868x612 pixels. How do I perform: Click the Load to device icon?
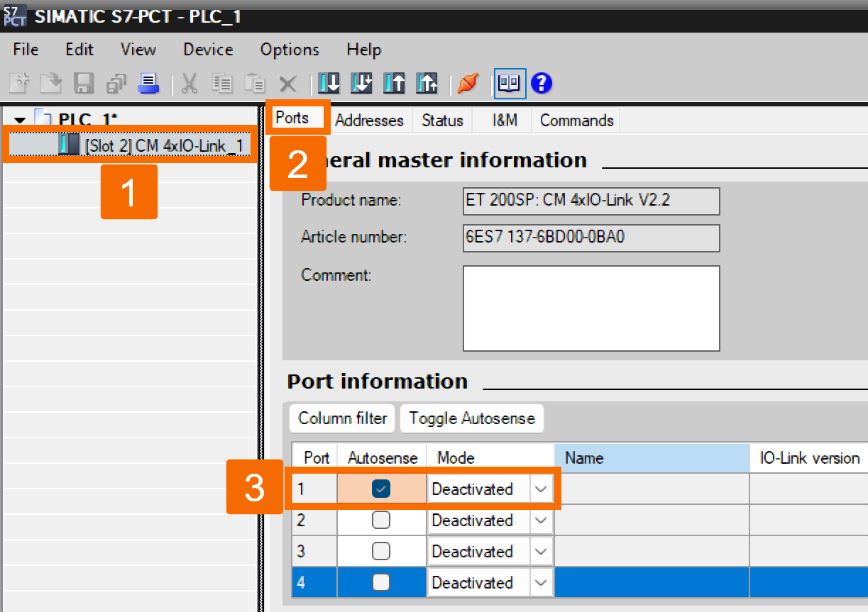point(329,84)
